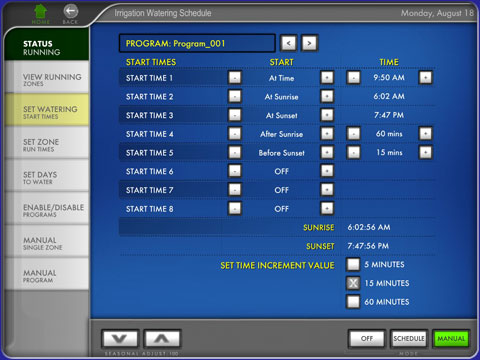Click plus next to After Sunrise
480x360 pixels.
(x=327, y=134)
